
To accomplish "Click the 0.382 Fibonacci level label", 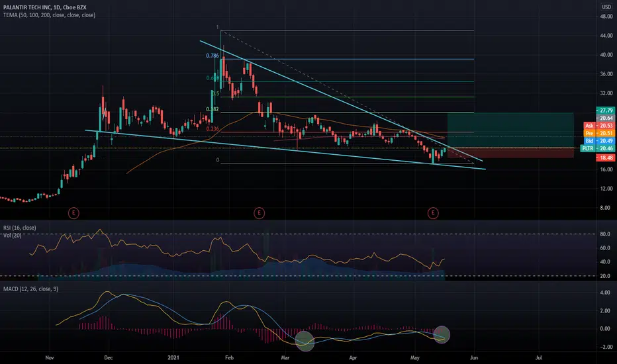I will [x=213, y=109].
